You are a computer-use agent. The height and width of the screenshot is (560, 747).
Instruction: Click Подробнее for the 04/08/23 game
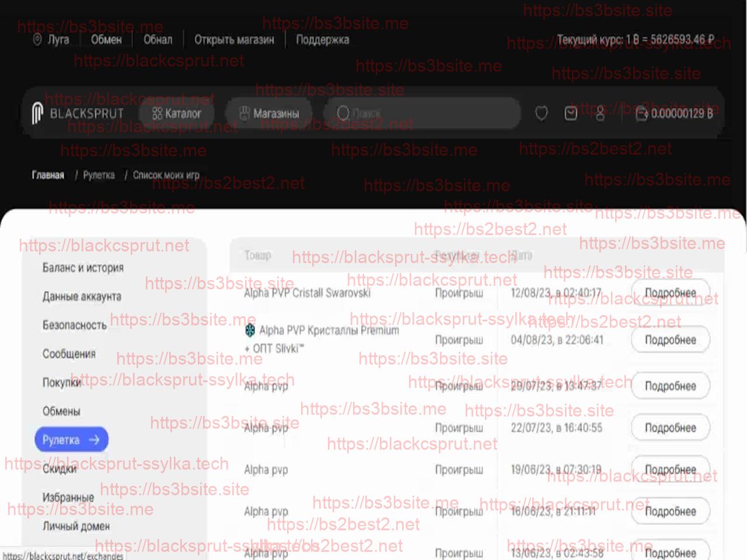[671, 340]
